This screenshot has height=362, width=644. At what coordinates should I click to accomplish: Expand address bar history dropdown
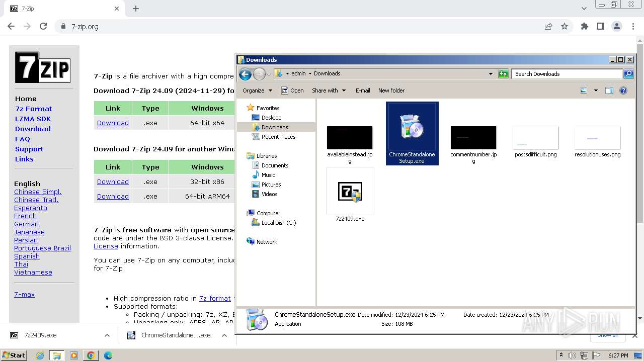click(491, 74)
